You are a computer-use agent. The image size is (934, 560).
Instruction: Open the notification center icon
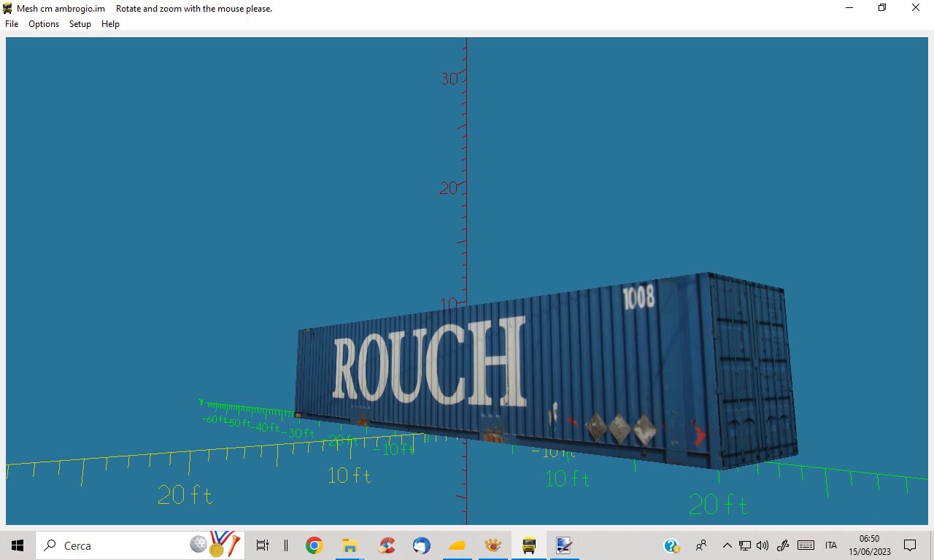pos(910,545)
